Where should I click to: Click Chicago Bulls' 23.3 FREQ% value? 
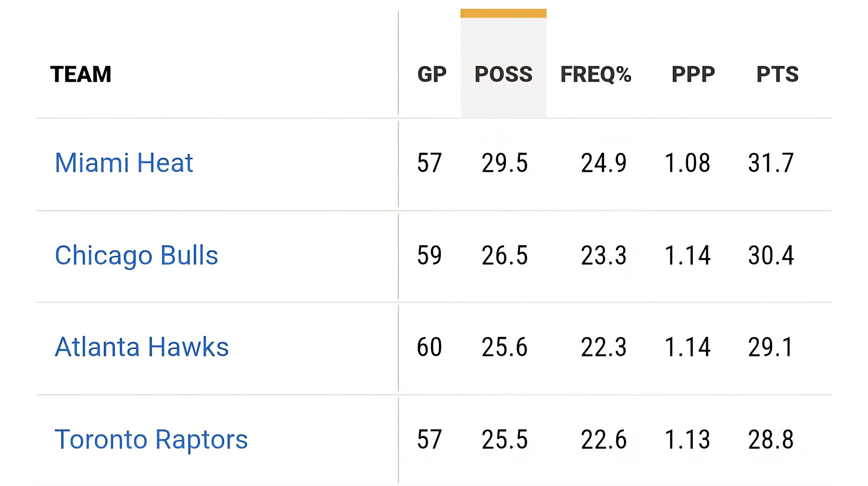[x=604, y=255]
